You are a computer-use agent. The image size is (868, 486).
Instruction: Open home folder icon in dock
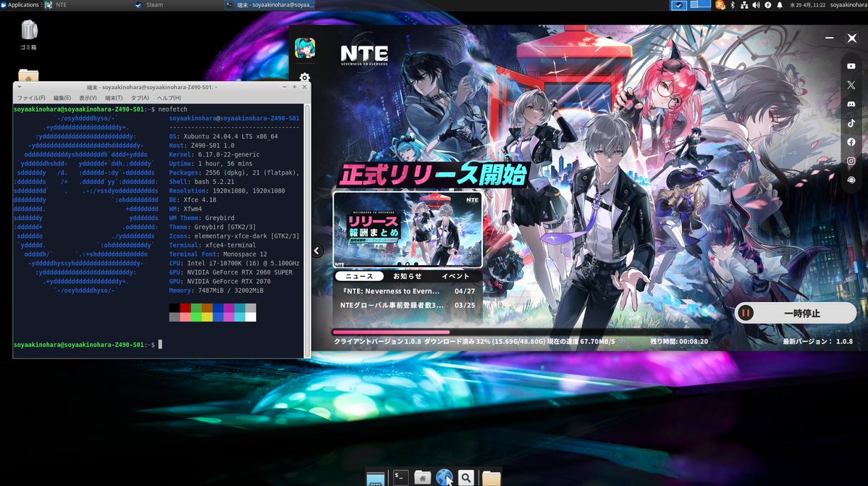tap(422, 477)
